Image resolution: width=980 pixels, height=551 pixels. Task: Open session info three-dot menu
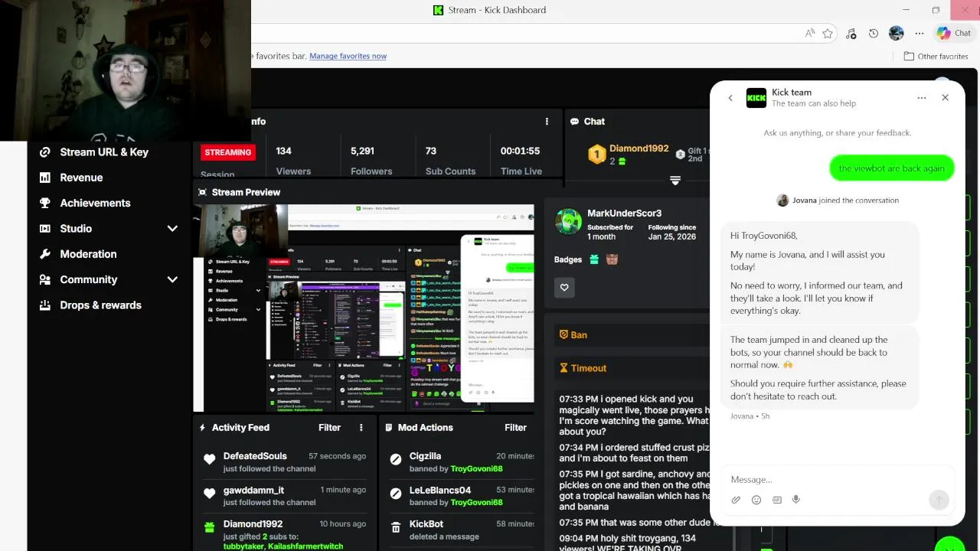coord(547,122)
